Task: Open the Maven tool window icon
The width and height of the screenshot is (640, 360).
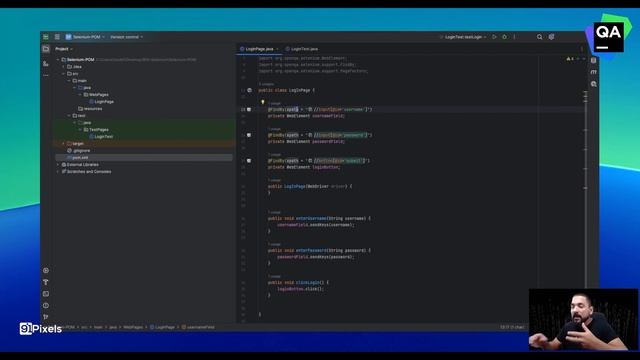Action: tap(593, 72)
